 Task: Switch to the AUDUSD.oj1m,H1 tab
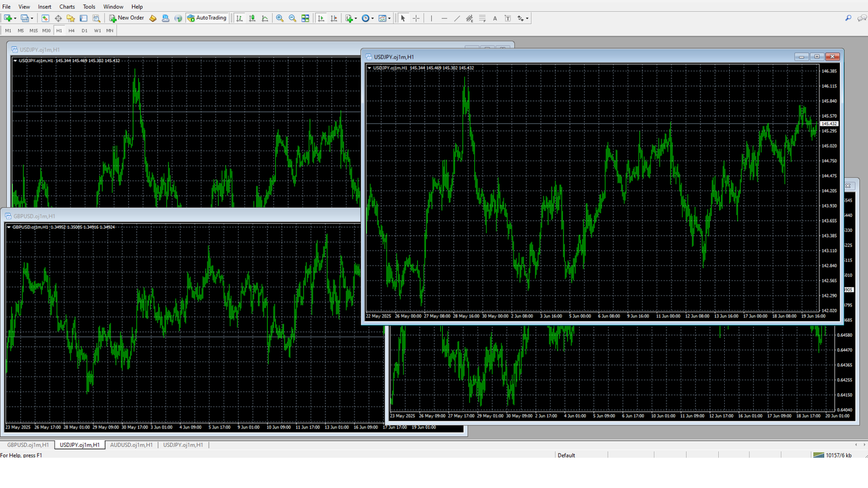coord(131,445)
